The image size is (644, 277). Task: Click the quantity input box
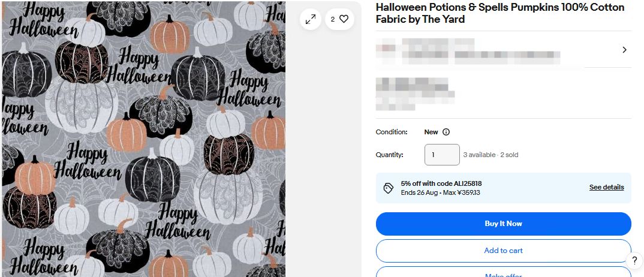pos(442,155)
